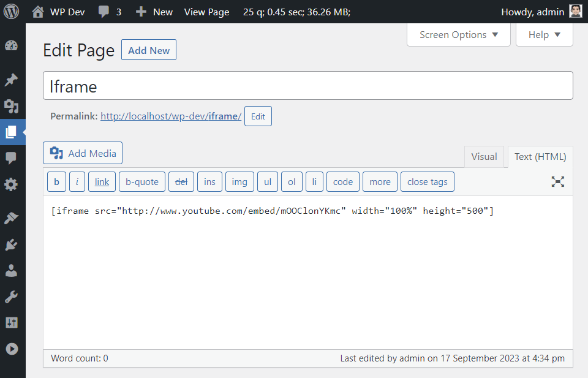
Task: Open the Comments sidebar bubble icon
Action: 11,158
